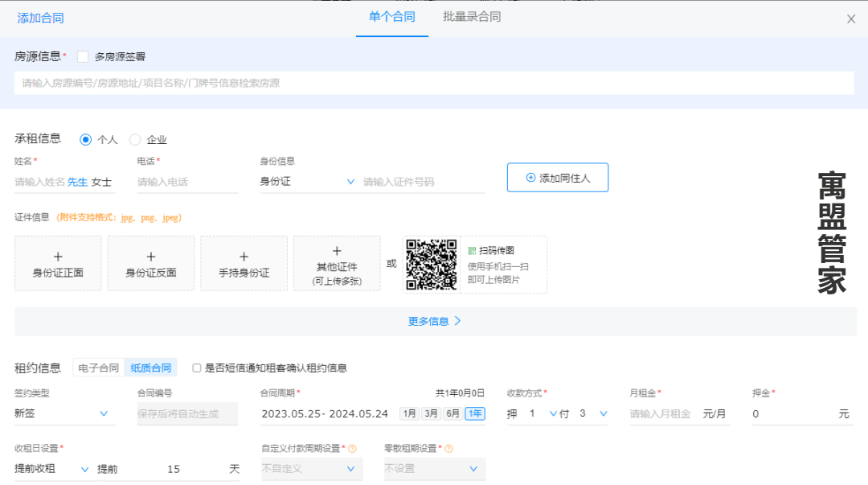The height and width of the screenshot is (485, 868).
Task: Expand 更多信息 link
Action: (435, 322)
